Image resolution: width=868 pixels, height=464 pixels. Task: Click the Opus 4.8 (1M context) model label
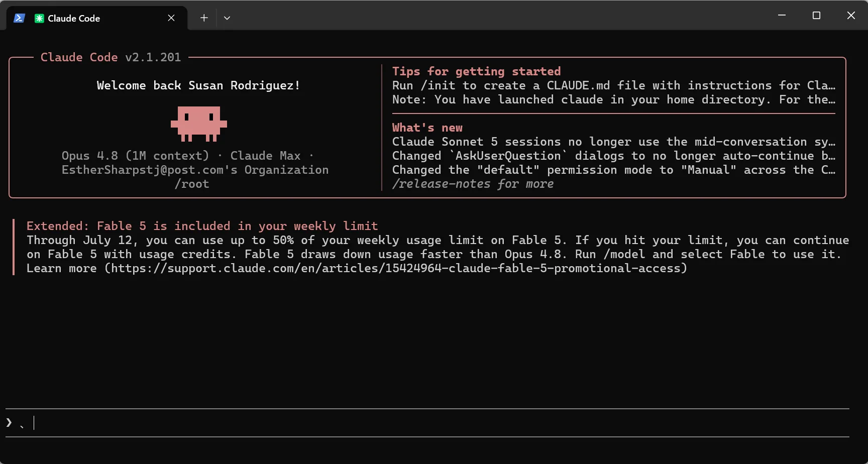click(135, 156)
